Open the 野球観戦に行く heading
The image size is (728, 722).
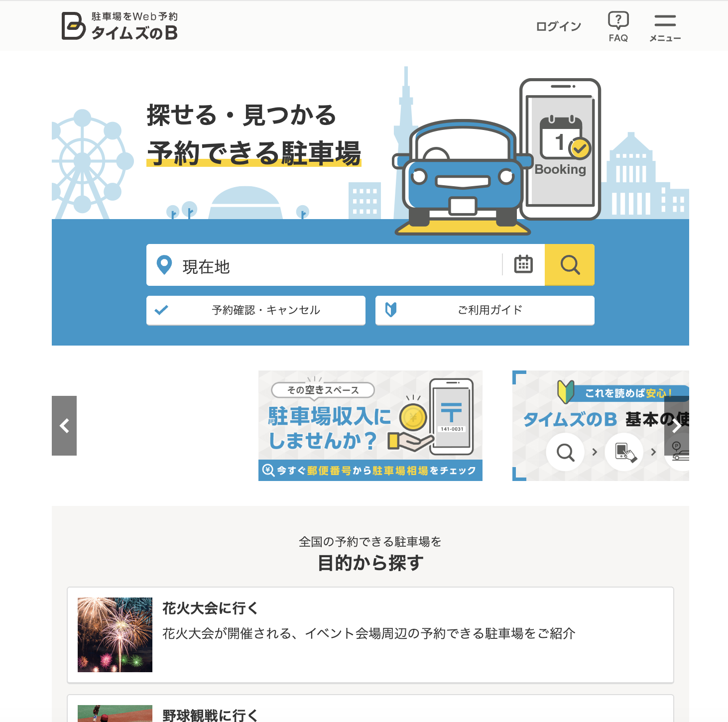[x=210, y=715]
